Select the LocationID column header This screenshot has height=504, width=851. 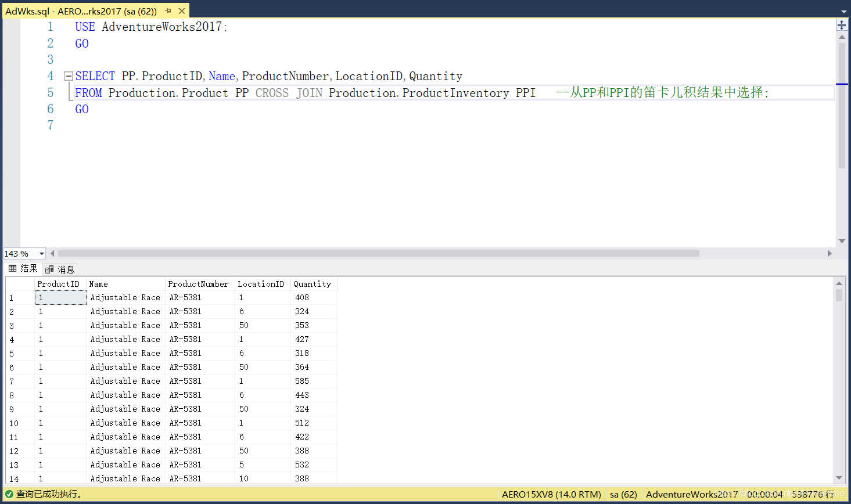pyautogui.click(x=263, y=284)
